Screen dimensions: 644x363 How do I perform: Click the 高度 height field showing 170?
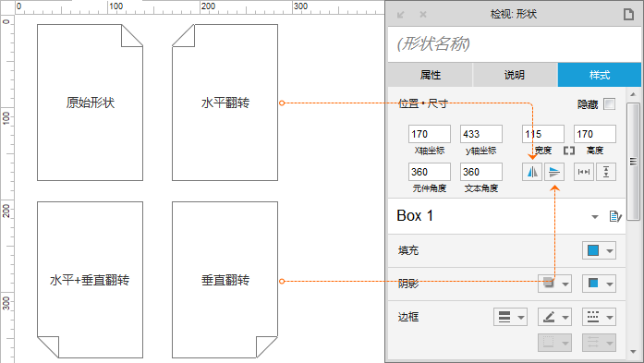[x=595, y=134]
